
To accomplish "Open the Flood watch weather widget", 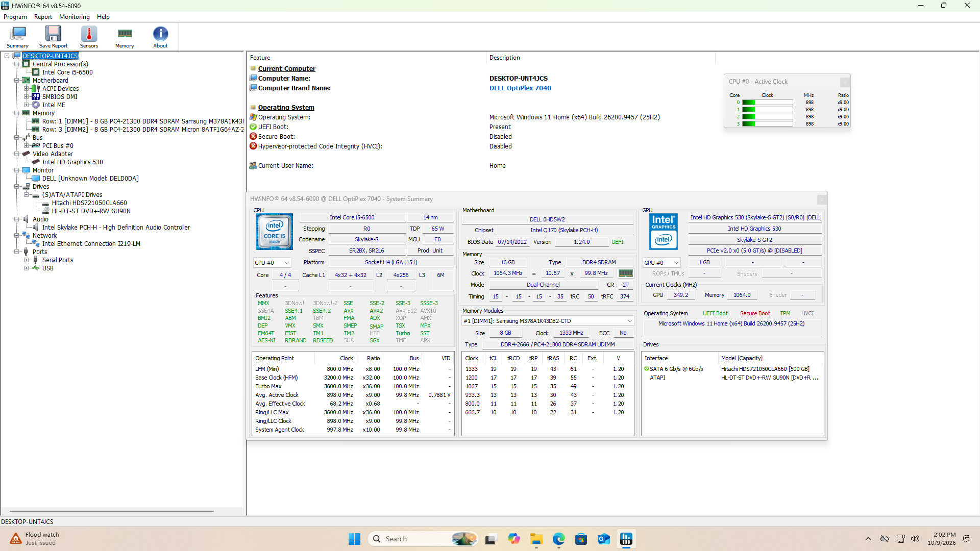I will (x=35, y=539).
